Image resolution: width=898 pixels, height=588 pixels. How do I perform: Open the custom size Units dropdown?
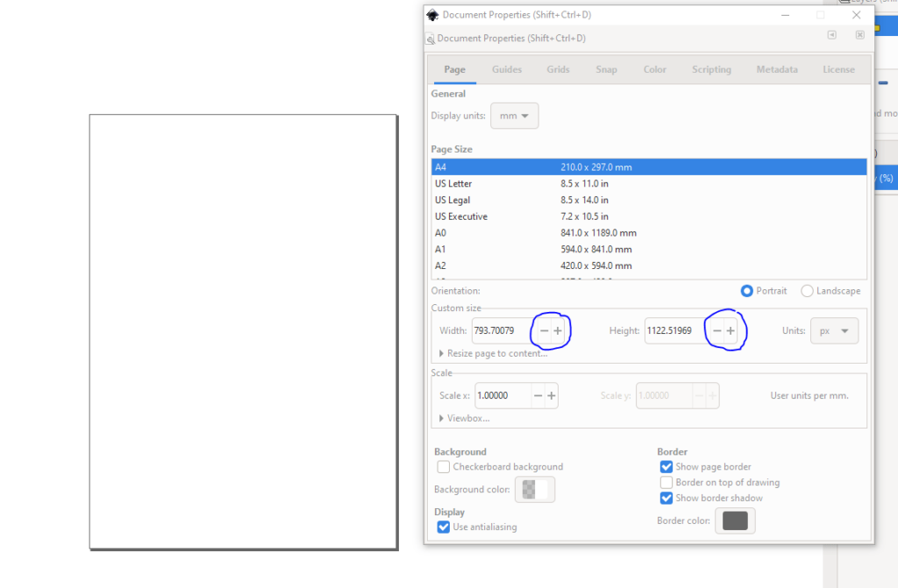tap(834, 330)
